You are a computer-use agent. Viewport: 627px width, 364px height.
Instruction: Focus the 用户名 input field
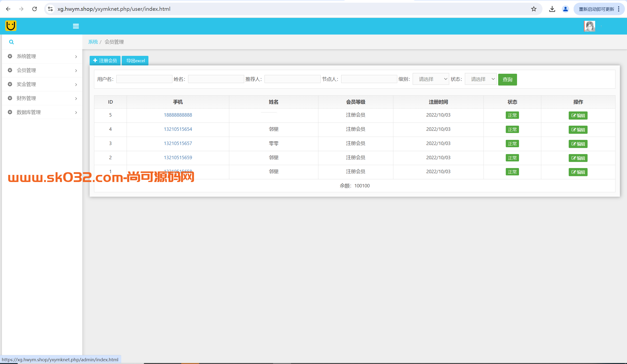144,79
